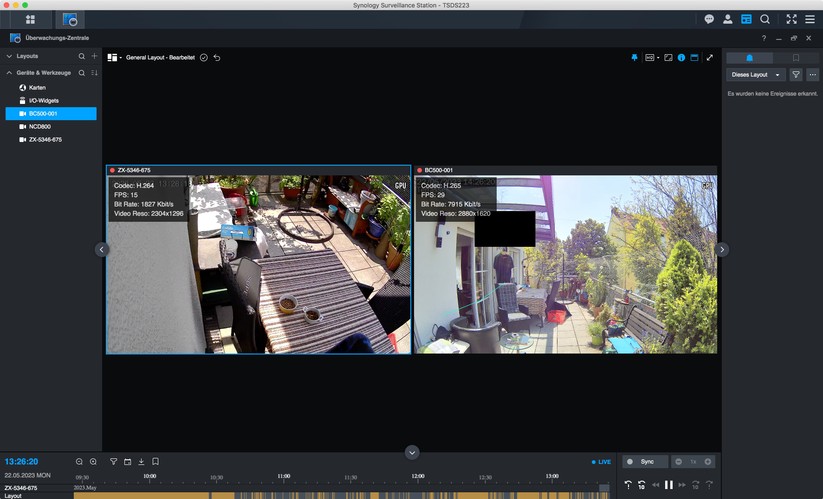Screen dimensions: 823x499
Task: Click the chat notifications icon in top bar
Action: 709,19
